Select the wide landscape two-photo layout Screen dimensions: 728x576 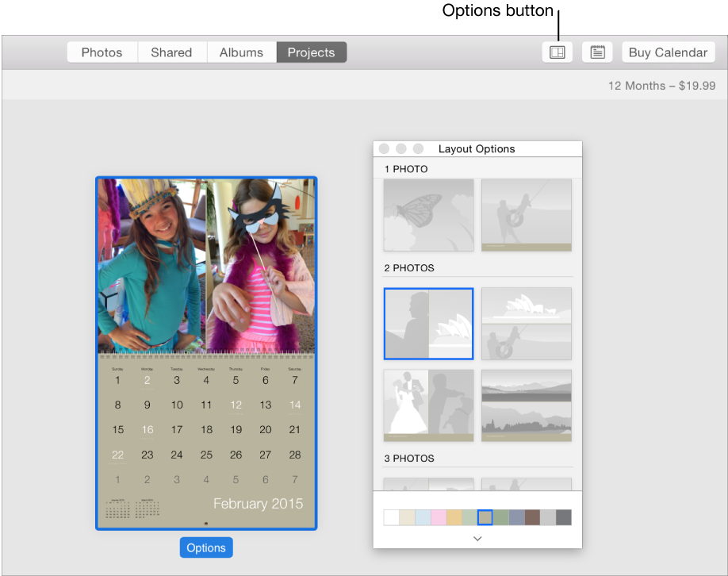point(428,324)
